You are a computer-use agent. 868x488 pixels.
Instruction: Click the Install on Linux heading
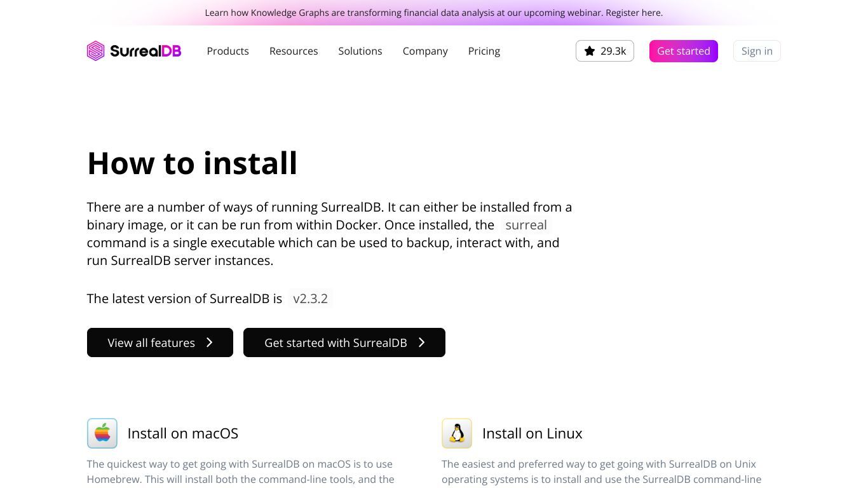tap(532, 433)
